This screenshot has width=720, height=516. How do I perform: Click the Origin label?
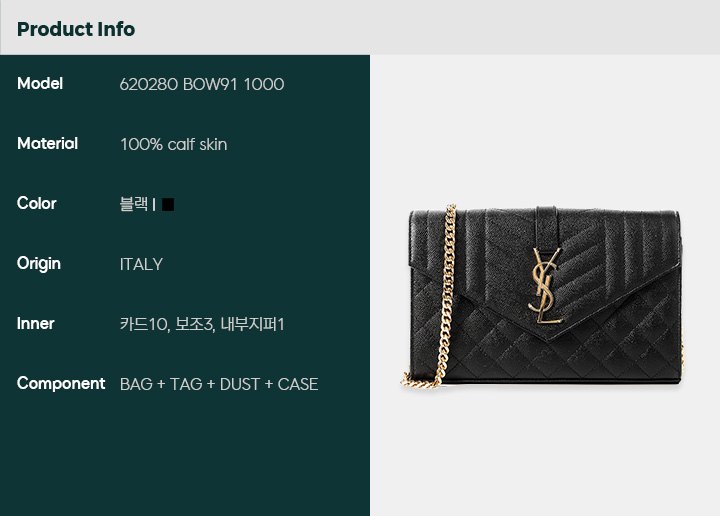tap(39, 264)
